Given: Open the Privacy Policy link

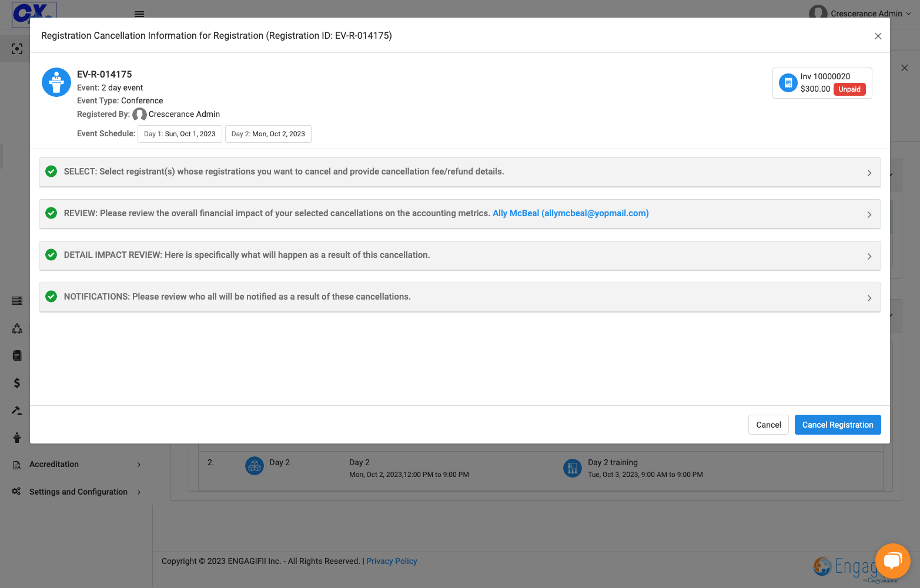Looking at the screenshot, I should tap(392, 561).
